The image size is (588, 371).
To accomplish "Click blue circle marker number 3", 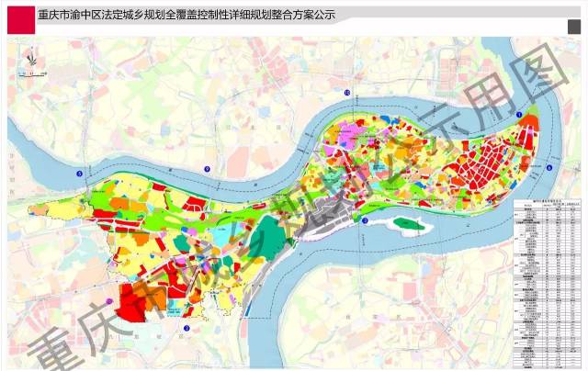I will pos(365,220).
